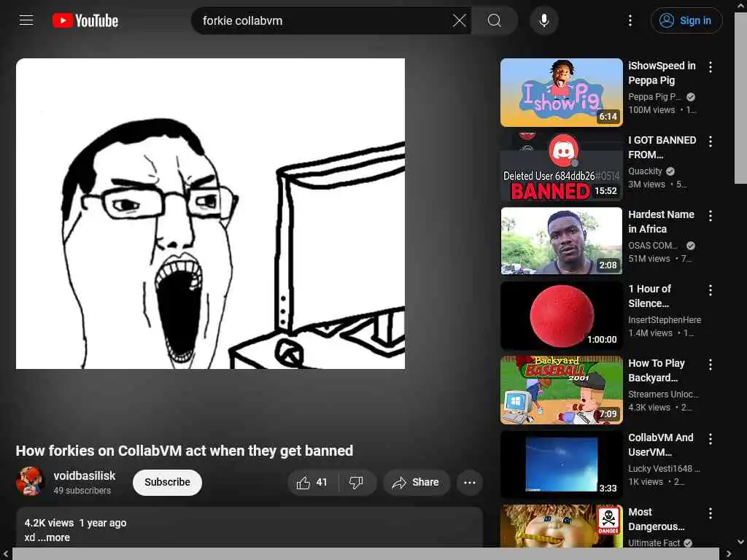This screenshot has height=560, width=747.
Task: Open Most Dangerous doll thumbnail
Action: click(x=561, y=526)
